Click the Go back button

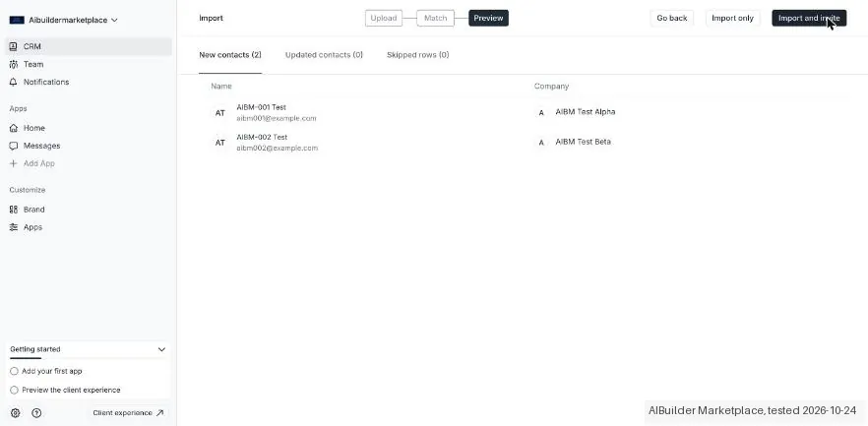tap(672, 18)
